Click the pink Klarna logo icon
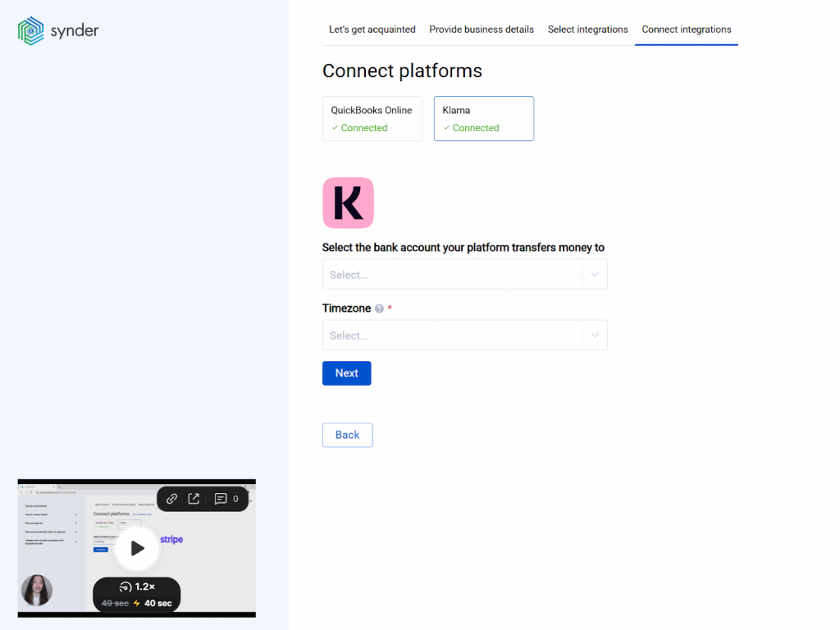 pos(348,203)
